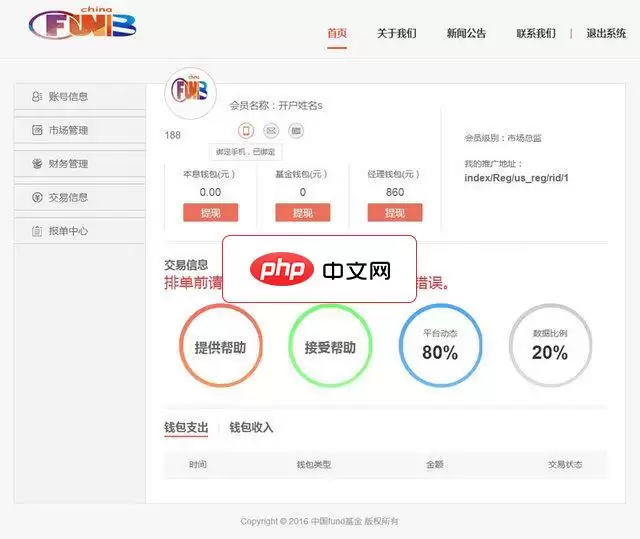Screen dimensions: 640x539
Task: Open 新闻公告 in the top navigation
Action: click(x=466, y=33)
